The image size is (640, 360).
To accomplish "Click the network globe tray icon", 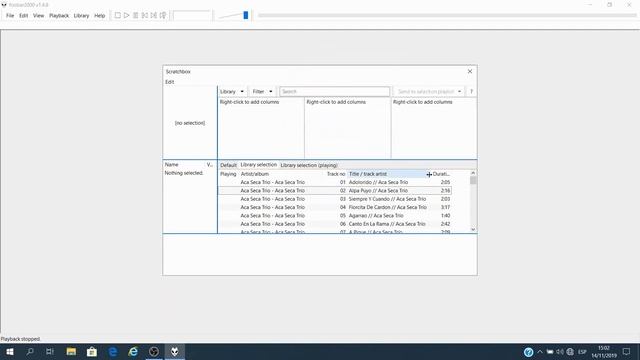I will click(x=570, y=352).
